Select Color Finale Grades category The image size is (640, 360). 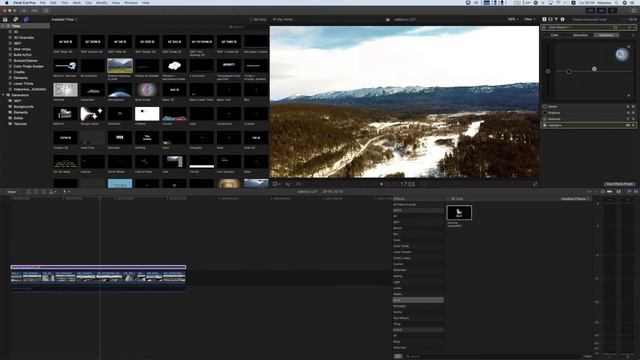[x=28, y=66]
